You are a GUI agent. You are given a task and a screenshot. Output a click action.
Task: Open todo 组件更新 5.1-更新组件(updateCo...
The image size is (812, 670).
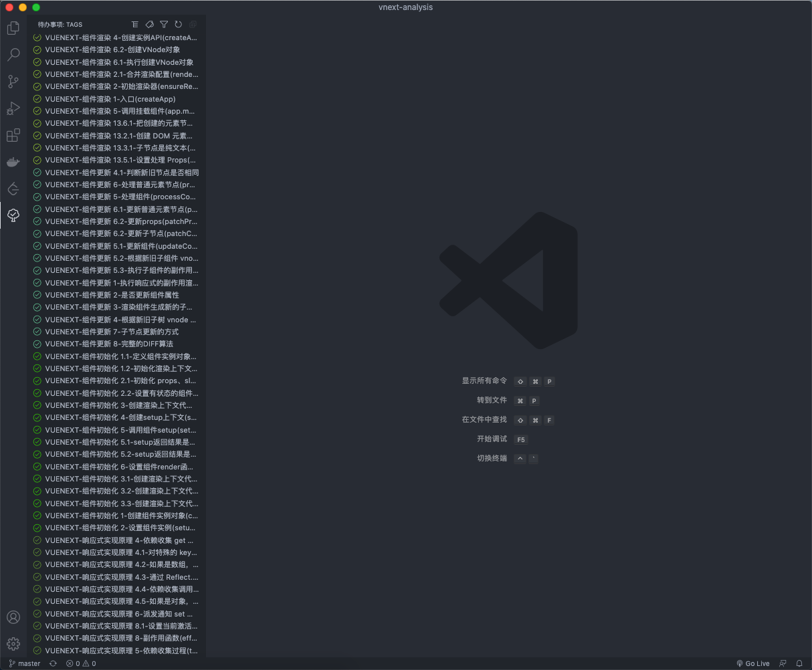point(116,246)
